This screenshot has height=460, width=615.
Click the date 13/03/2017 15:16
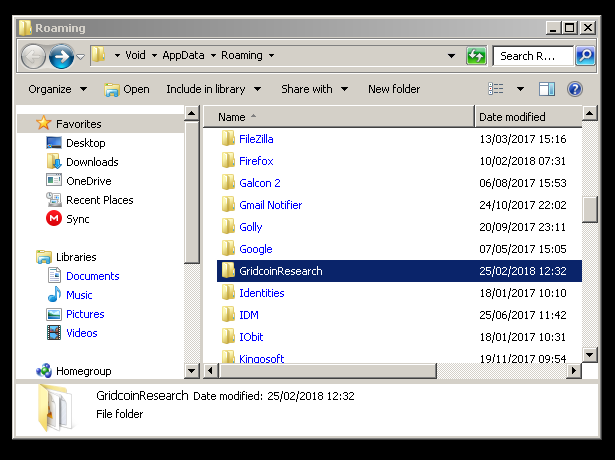coord(523,139)
